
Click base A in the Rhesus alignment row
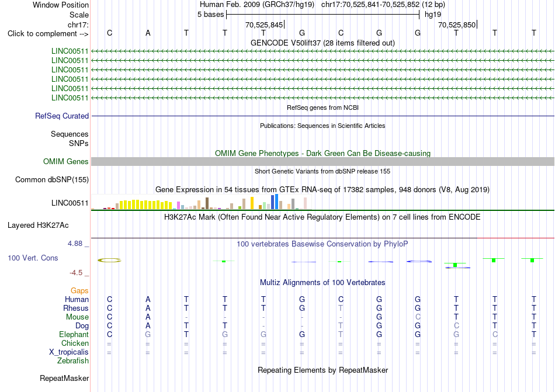tap(148, 308)
